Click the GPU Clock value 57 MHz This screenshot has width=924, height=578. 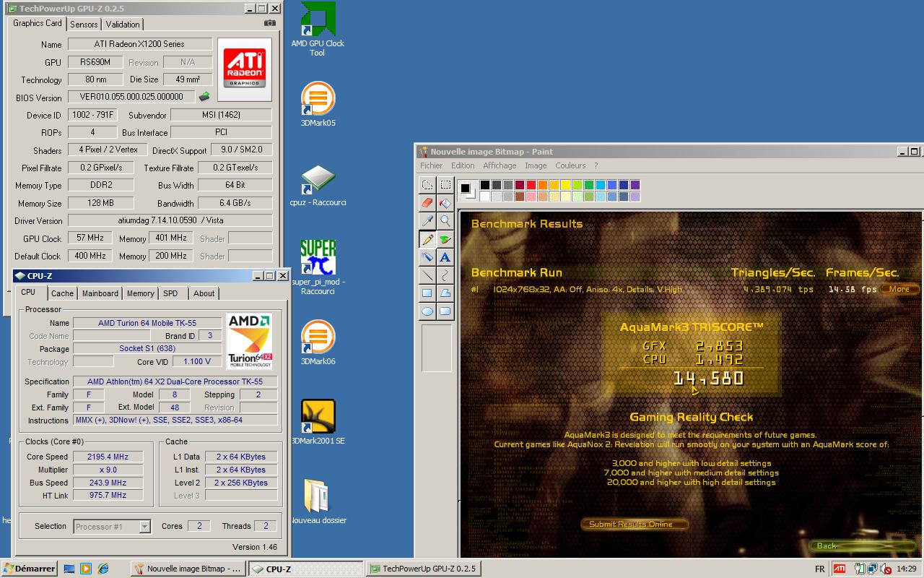pos(90,238)
